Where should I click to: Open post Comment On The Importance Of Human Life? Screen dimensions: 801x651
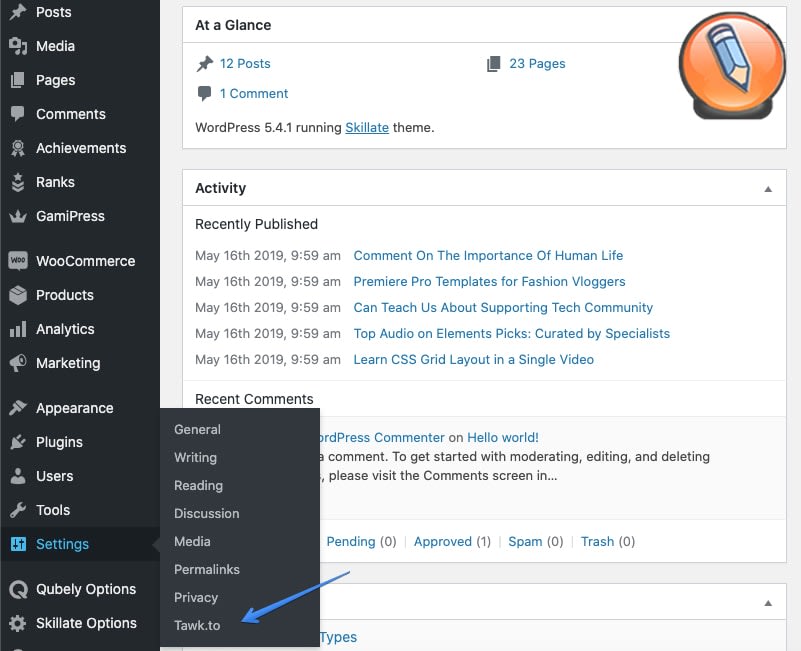tap(488, 255)
